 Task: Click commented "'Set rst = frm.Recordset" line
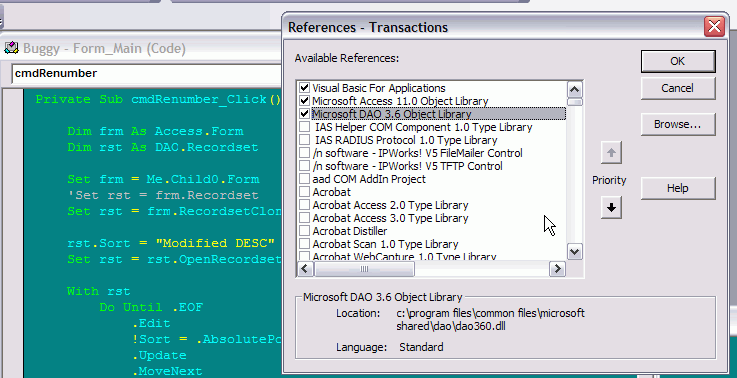pyautogui.click(x=163, y=195)
